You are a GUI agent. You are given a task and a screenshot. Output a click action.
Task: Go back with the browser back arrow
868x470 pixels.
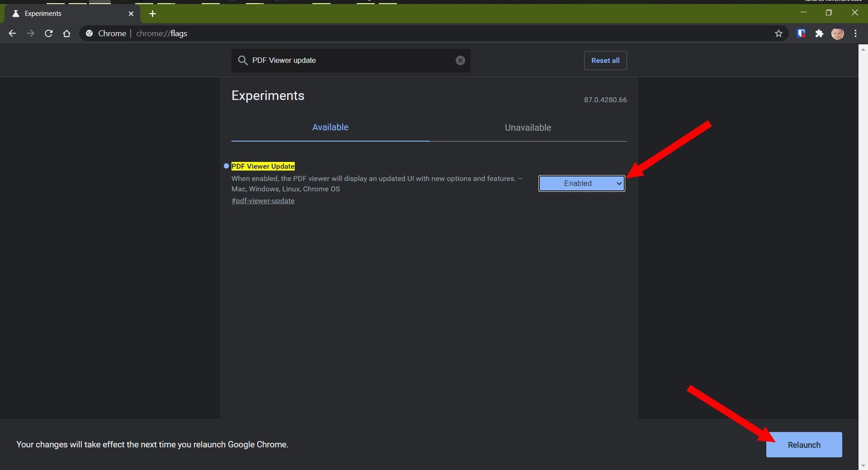[12, 33]
